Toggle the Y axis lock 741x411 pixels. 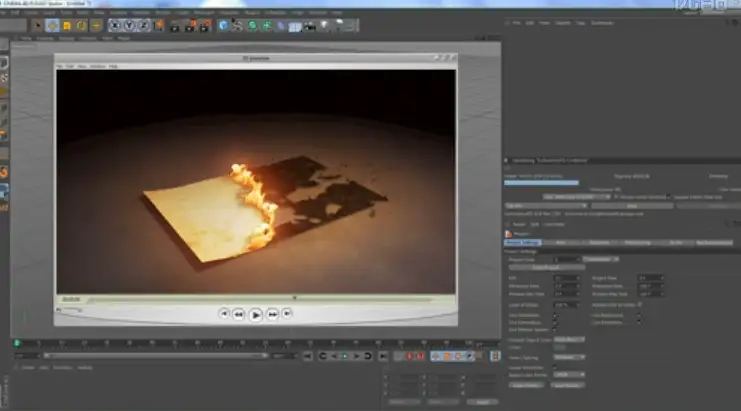(129, 26)
